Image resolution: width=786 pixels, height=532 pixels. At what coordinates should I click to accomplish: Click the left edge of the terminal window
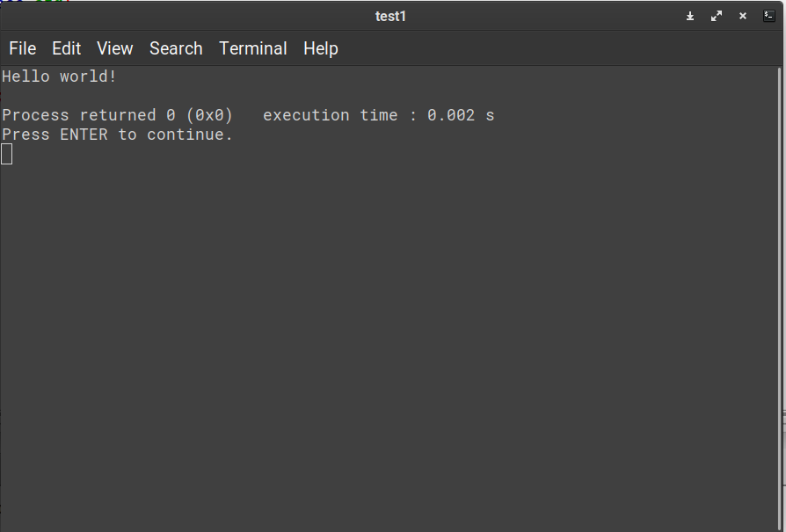tap(2, 264)
